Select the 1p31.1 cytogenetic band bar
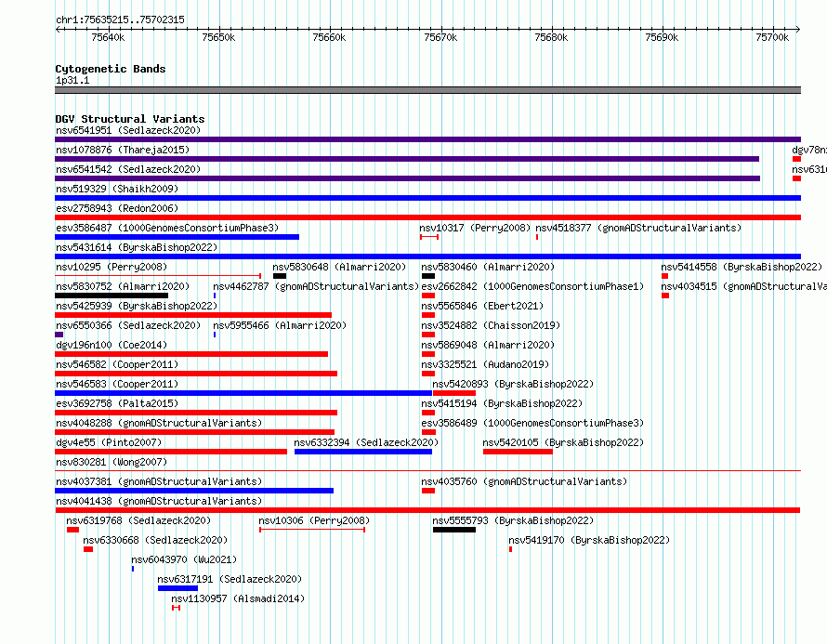This screenshot has width=827, height=644. pos(427,90)
